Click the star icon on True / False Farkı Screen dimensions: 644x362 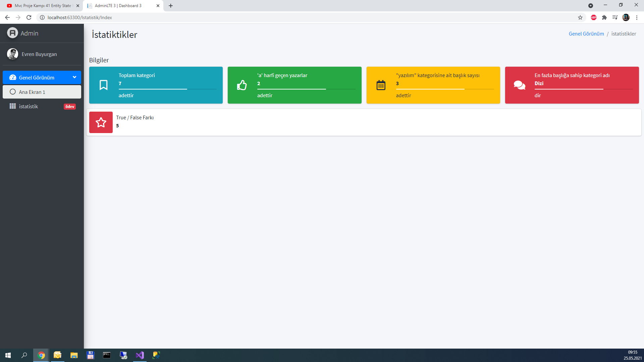(x=101, y=122)
